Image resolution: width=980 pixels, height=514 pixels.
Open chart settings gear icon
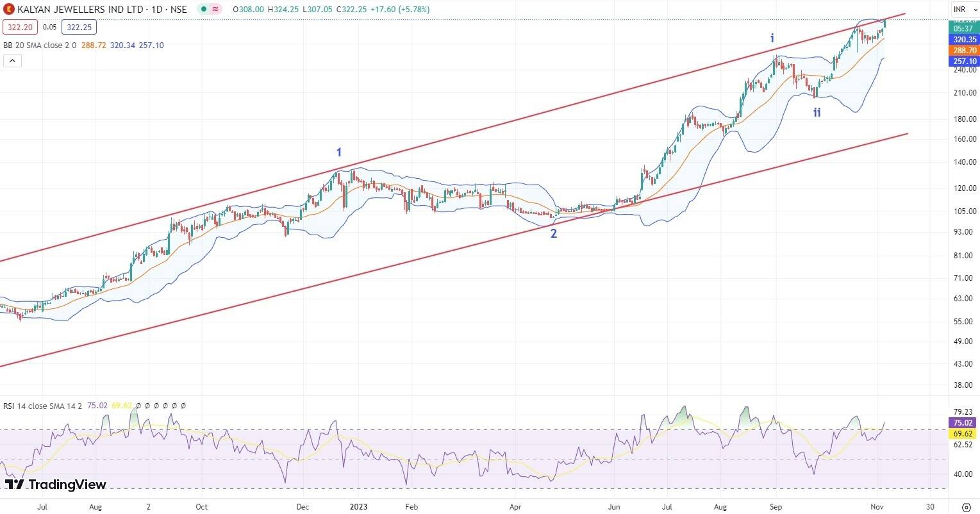965,506
